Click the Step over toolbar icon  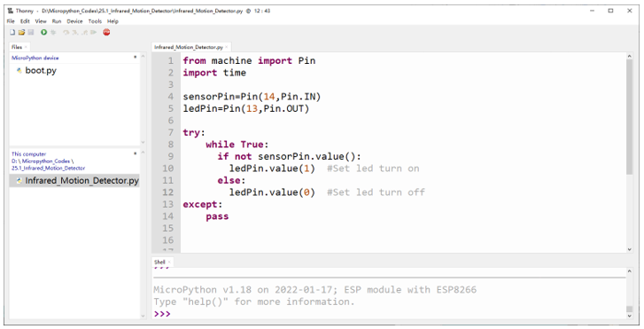click(x=66, y=32)
